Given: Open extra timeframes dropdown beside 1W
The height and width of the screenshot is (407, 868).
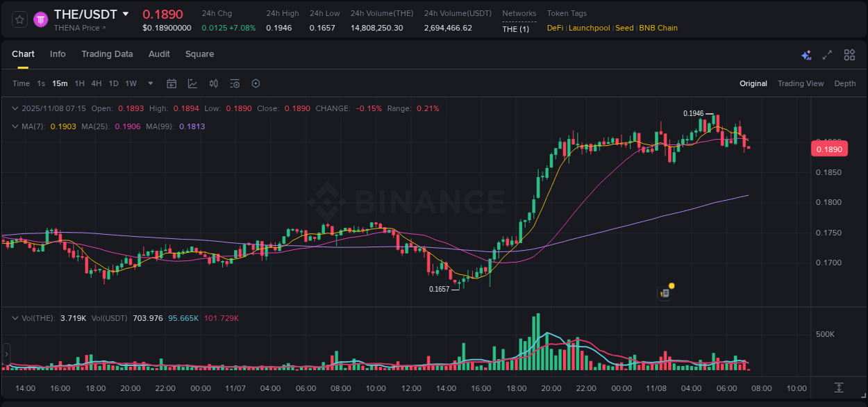Looking at the screenshot, I should coord(150,83).
